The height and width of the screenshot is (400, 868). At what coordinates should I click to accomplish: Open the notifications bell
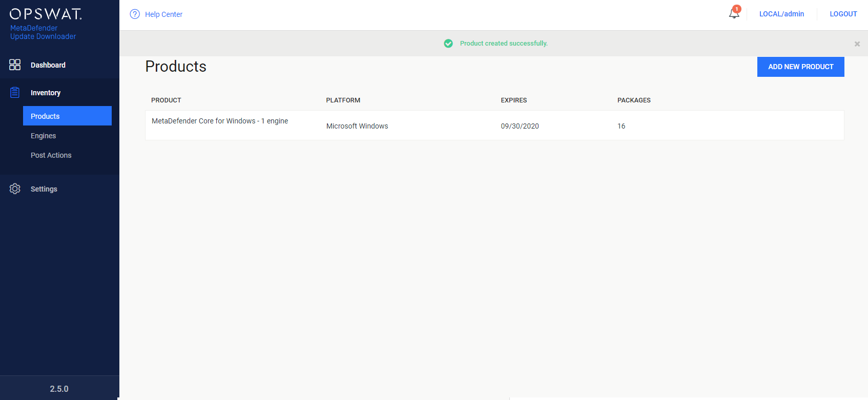[x=734, y=14]
